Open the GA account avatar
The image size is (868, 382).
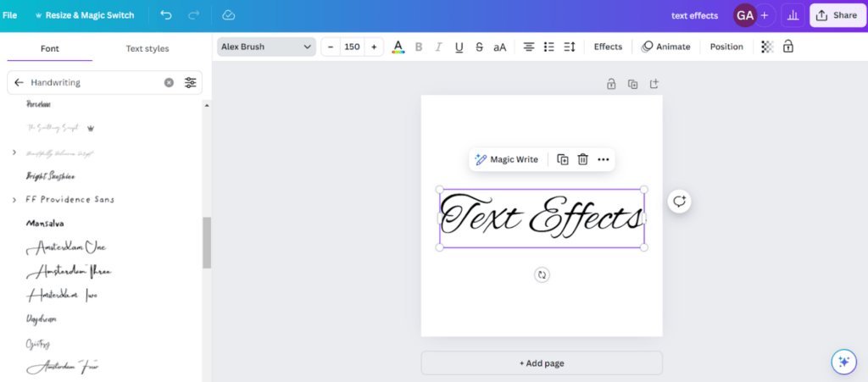point(745,15)
